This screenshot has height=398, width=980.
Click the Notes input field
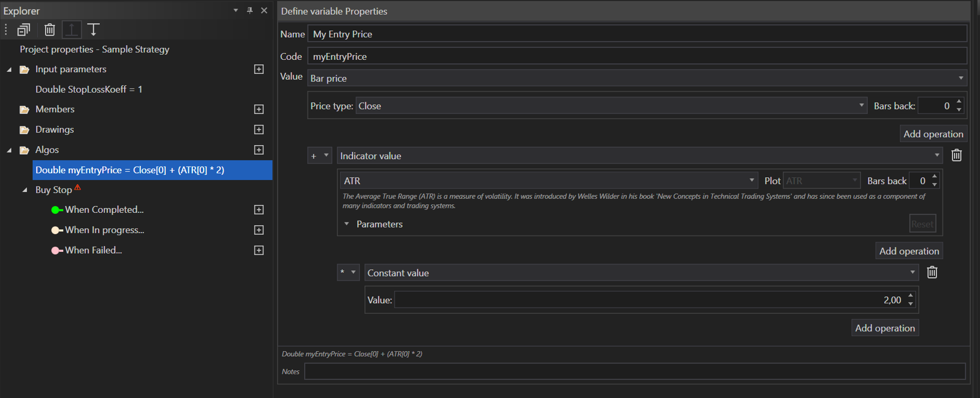coord(634,371)
